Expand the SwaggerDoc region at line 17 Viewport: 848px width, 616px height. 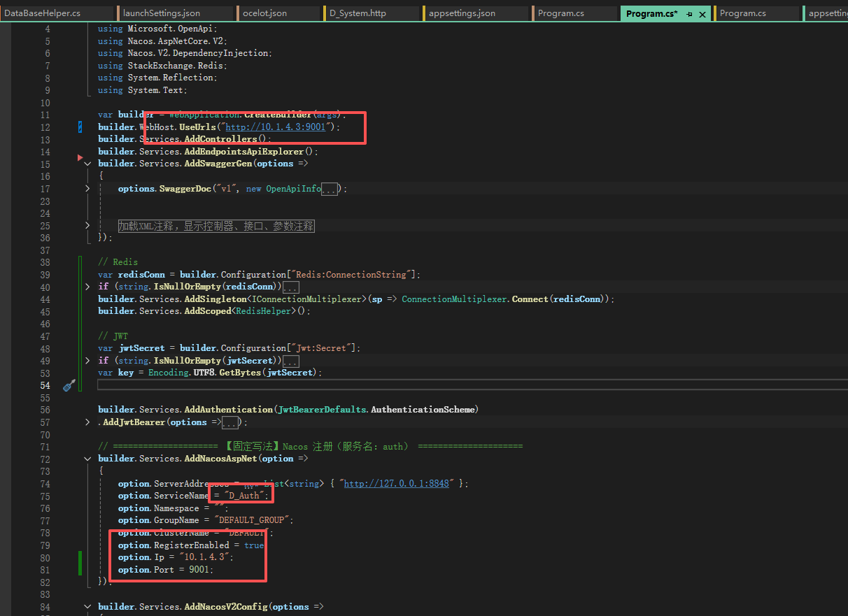point(87,189)
